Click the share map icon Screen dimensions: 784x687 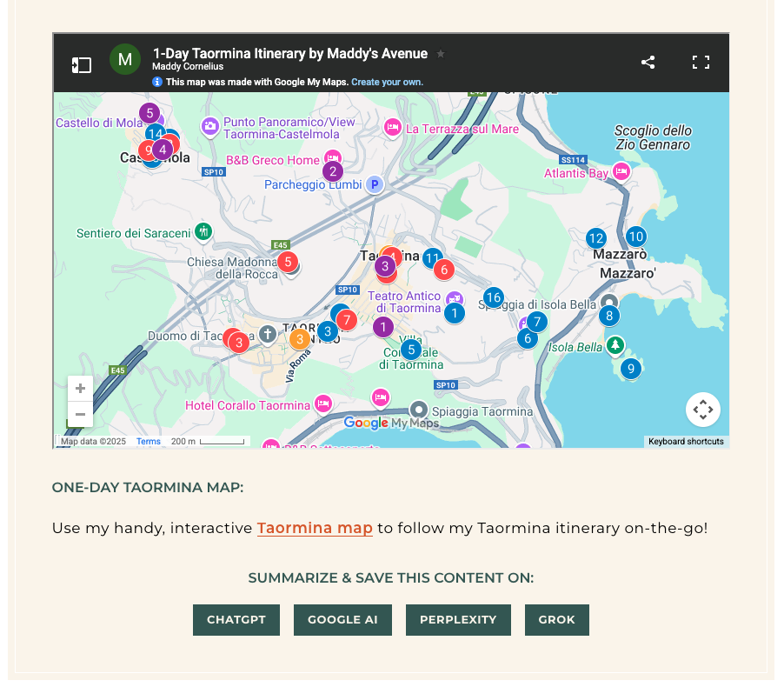click(x=648, y=63)
